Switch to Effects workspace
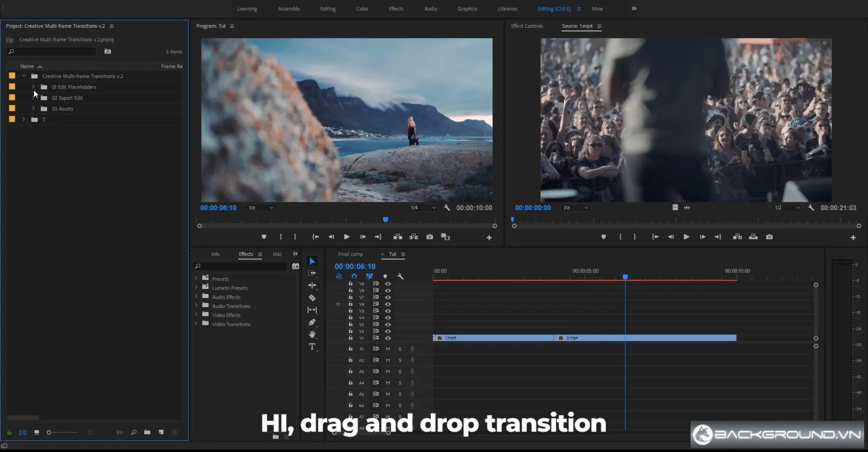This screenshot has height=452, width=868. [x=396, y=9]
